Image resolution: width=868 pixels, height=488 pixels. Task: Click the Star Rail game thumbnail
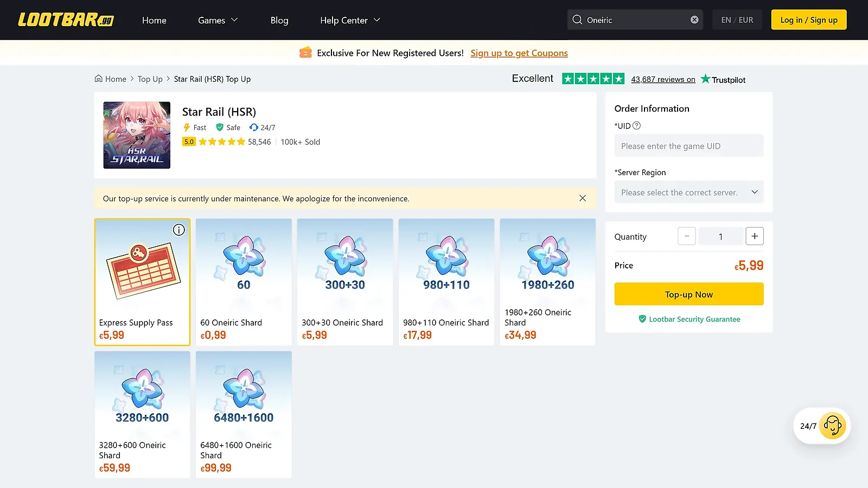(x=137, y=135)
